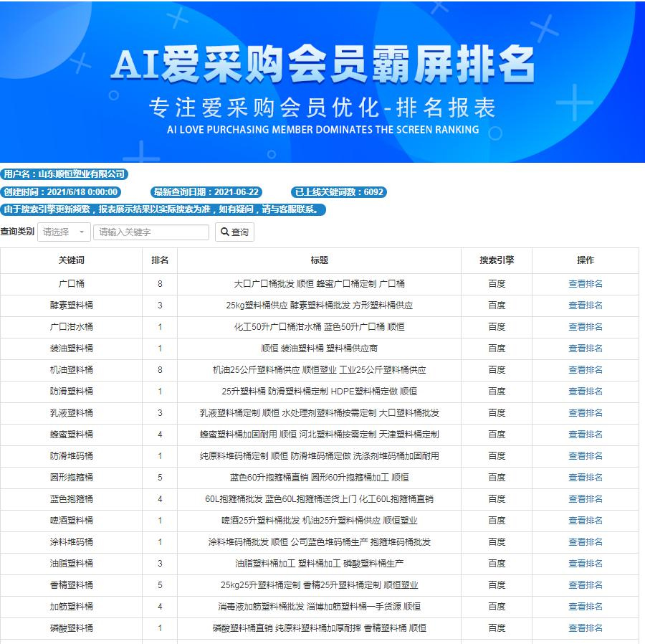Viewport: 645px width, 644px height.
Task: Select the keyword cell 啤酒塑料桶
Action: 71,521
